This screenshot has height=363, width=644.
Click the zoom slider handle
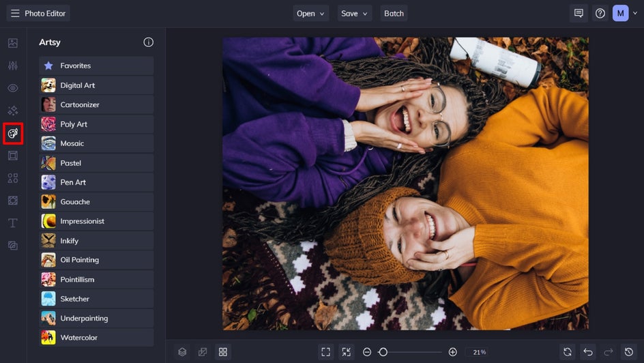click(x=383, y=352)
